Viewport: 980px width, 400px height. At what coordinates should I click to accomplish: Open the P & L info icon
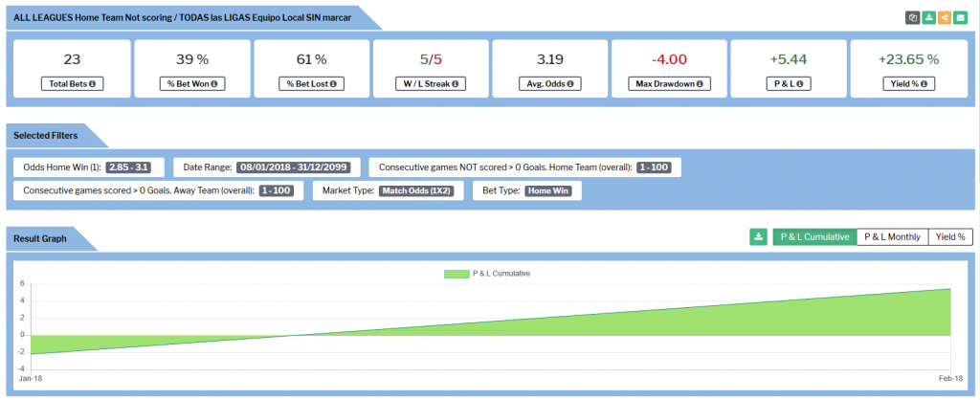(x=800, y=84)
